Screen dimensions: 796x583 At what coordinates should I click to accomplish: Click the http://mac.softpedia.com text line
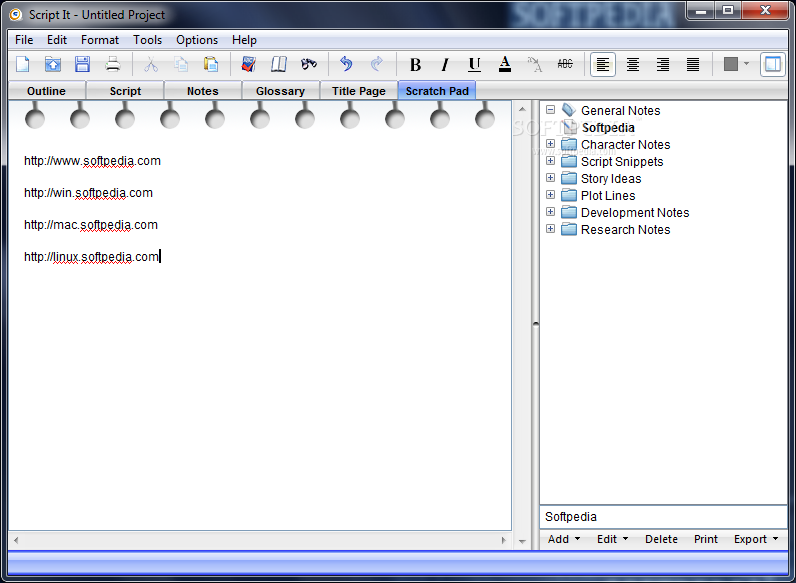[x=91, y=225]
